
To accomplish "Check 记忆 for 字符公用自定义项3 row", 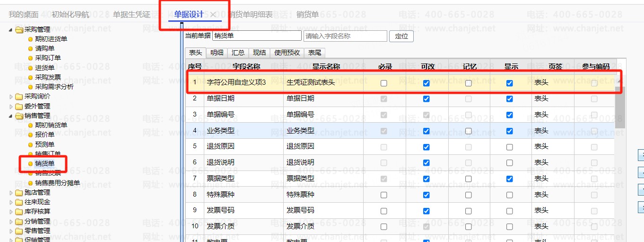I will click(x=468, y=83).
